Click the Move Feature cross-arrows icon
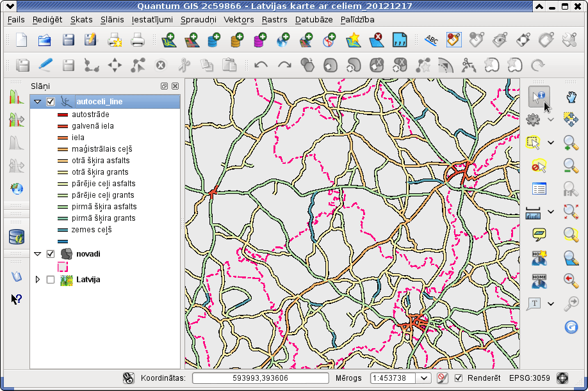Screen dimensions: 588x391 (115, 65)
